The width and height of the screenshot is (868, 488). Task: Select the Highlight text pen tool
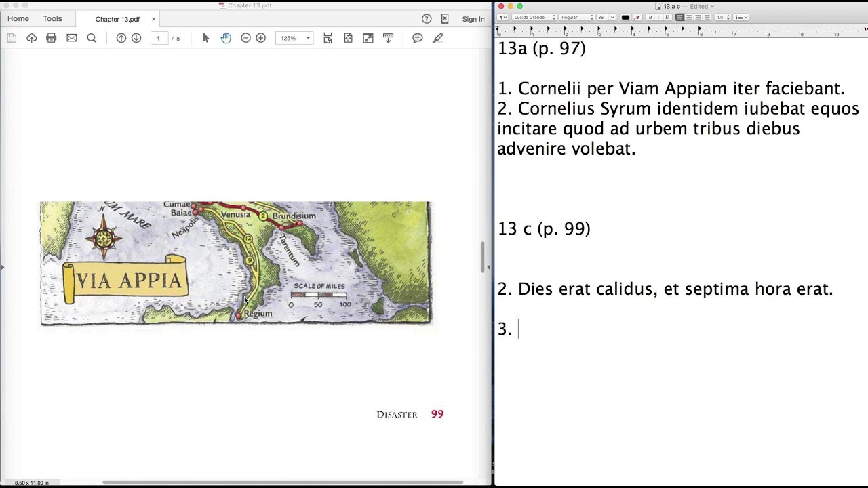pyautogui.click(x=438, y=38)
